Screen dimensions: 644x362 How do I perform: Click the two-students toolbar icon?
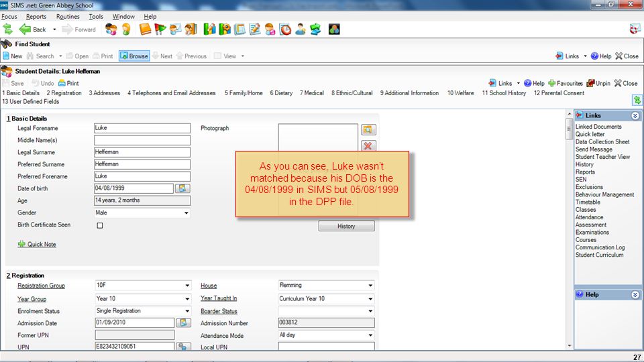111,29
